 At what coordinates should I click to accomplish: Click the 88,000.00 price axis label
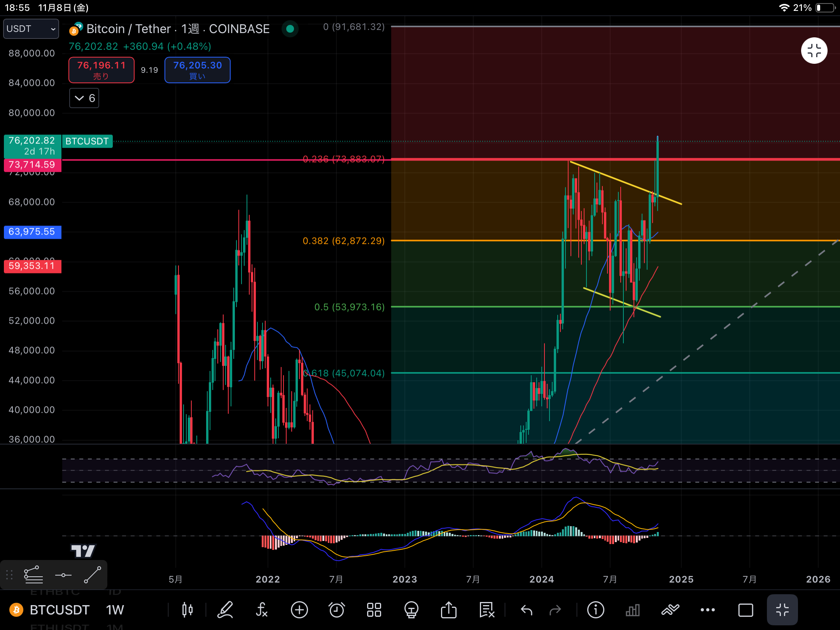point(32,53)
